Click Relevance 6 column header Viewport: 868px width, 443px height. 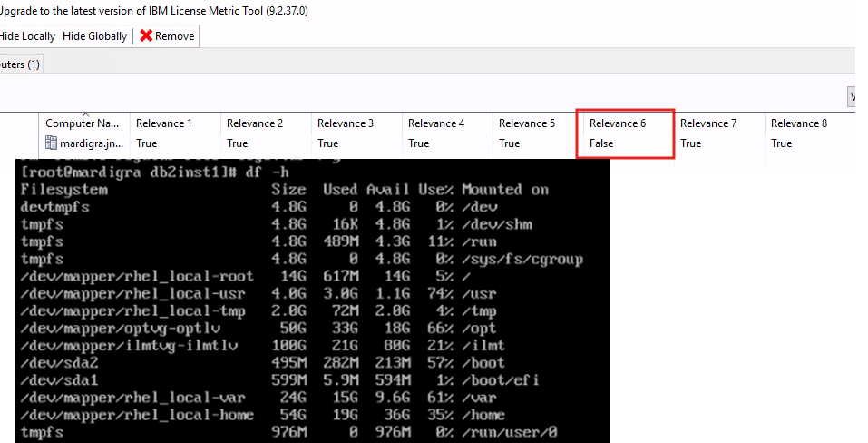point(618,123)
